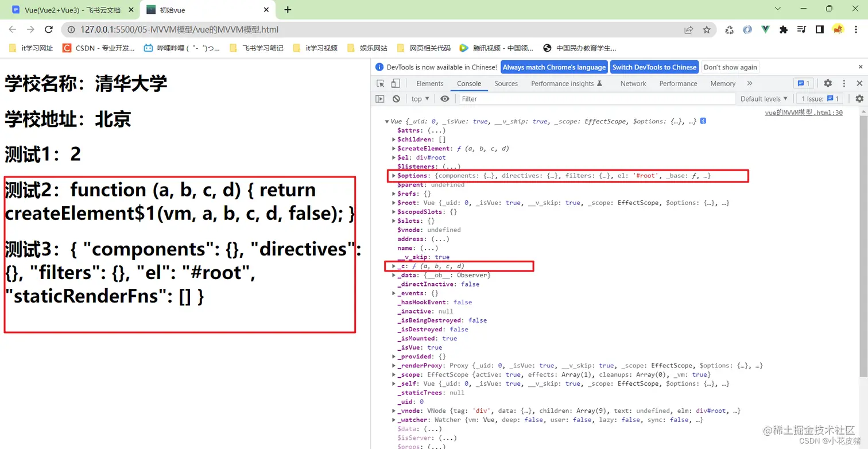868x449 pixels.
Task: Switch to Vue(Vue2+Vue3) 飞书云文档 tab
Action: pos(72,10)
